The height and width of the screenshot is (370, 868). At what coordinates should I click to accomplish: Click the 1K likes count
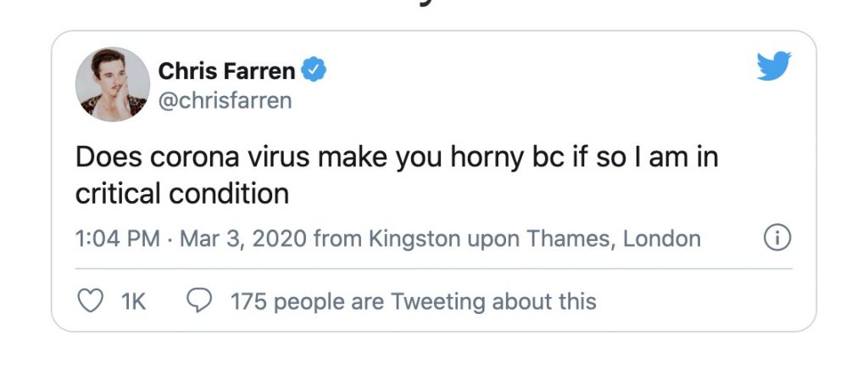point(134,301)
